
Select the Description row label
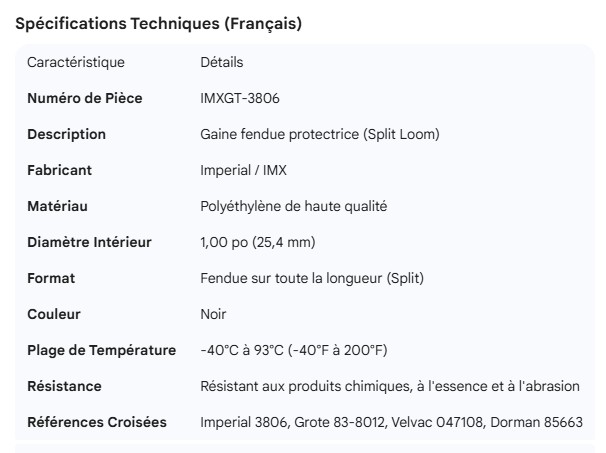[x=66, y=135]
